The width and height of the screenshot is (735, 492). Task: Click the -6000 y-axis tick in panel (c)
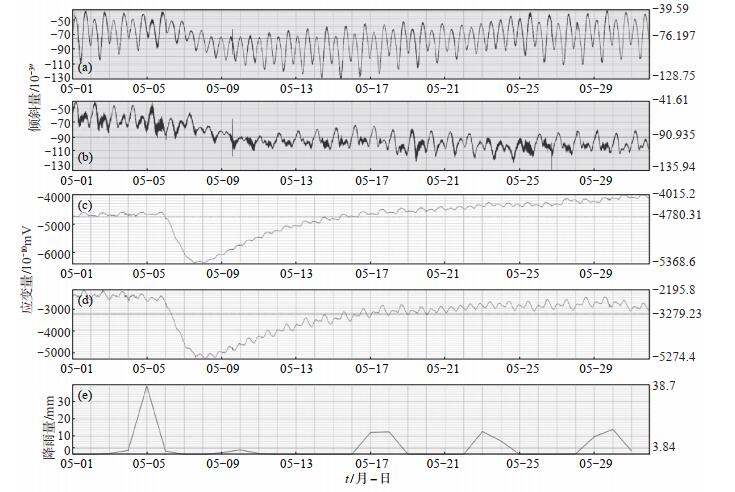tap(53, 255)
